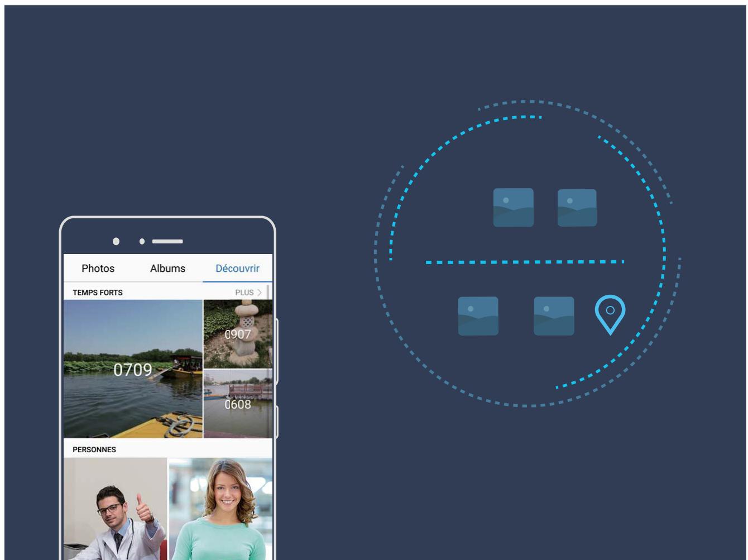Select the thumbs-up man with glasses photo
The height and width of the screenshot is (560, 748).
click(115, 509)
